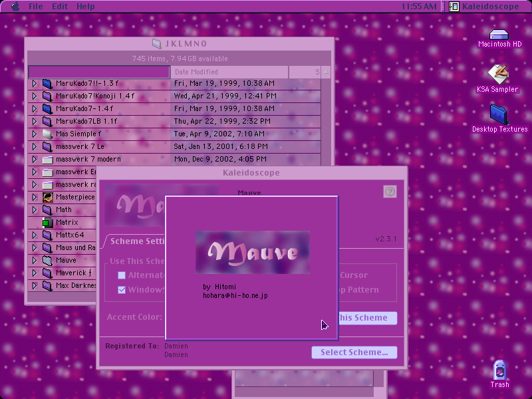
Task: Expand the Maus und Ra folder
Action: [35, 247]
